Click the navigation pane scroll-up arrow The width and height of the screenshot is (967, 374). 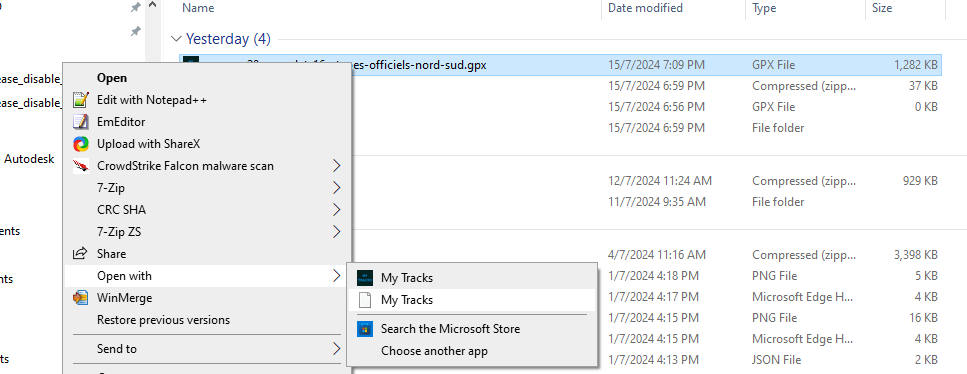click(x=153, y=6)
